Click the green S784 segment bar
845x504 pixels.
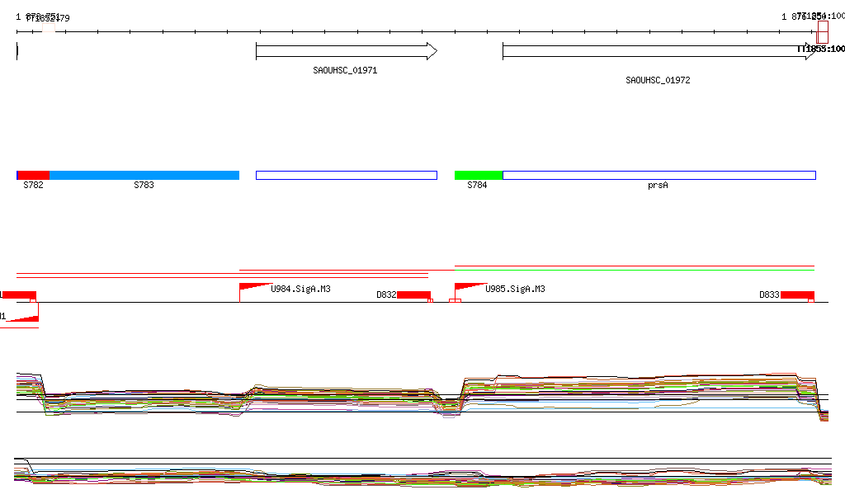point(479,175)
